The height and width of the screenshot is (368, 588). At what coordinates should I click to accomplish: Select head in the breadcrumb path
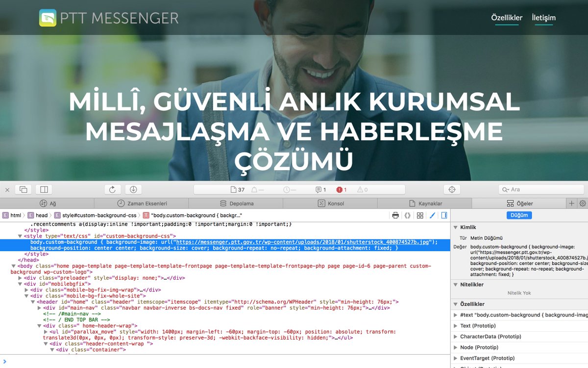pyautogui.click(x=38, y=215)
